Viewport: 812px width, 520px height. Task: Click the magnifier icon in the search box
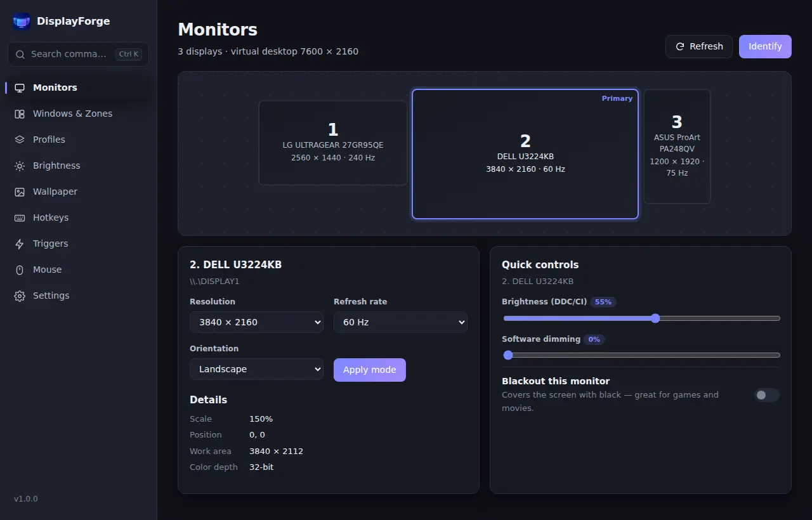point(20,55)
